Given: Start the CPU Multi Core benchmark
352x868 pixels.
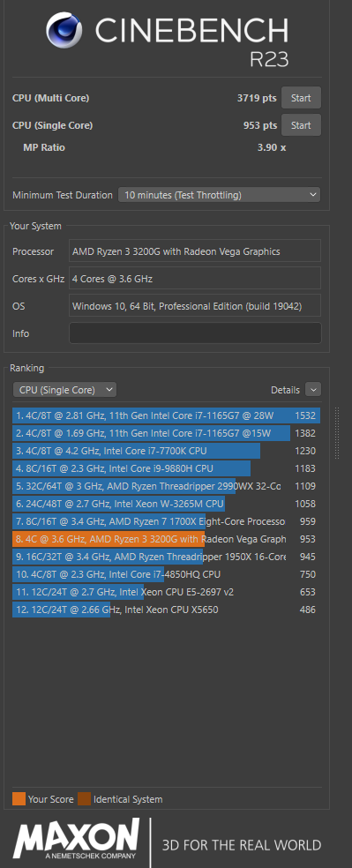Looking at the screenshot, I should coord(301,98).
